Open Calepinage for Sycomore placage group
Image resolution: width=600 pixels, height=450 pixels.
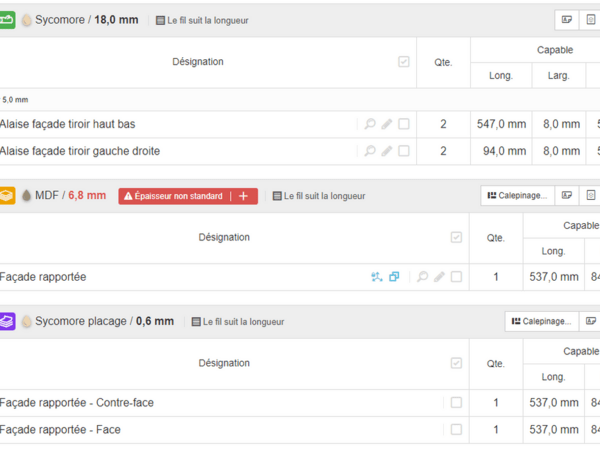(541, 321)
